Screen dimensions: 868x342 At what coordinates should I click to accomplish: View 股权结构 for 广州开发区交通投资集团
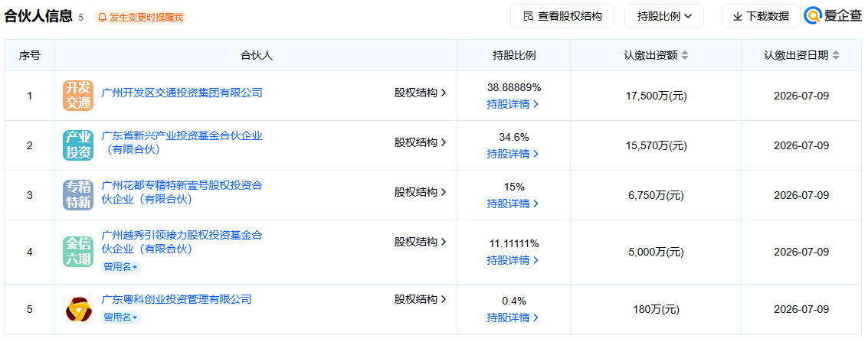420,93
